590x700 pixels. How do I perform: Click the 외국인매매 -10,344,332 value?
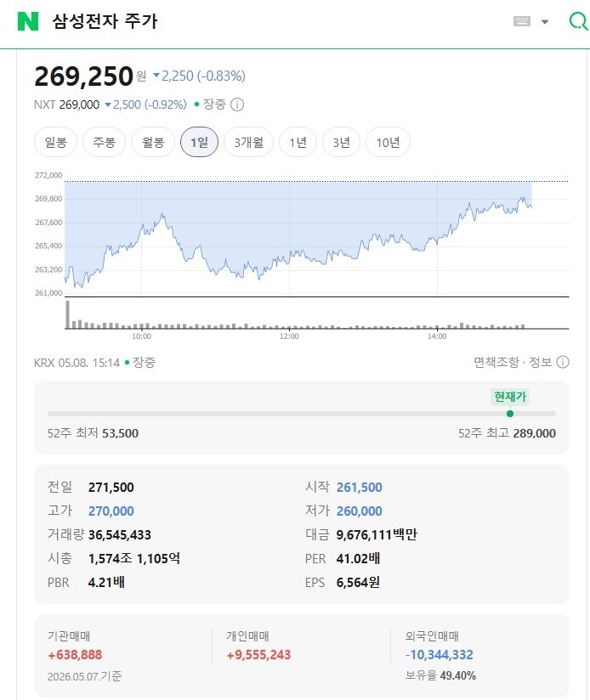pos(439,655)
